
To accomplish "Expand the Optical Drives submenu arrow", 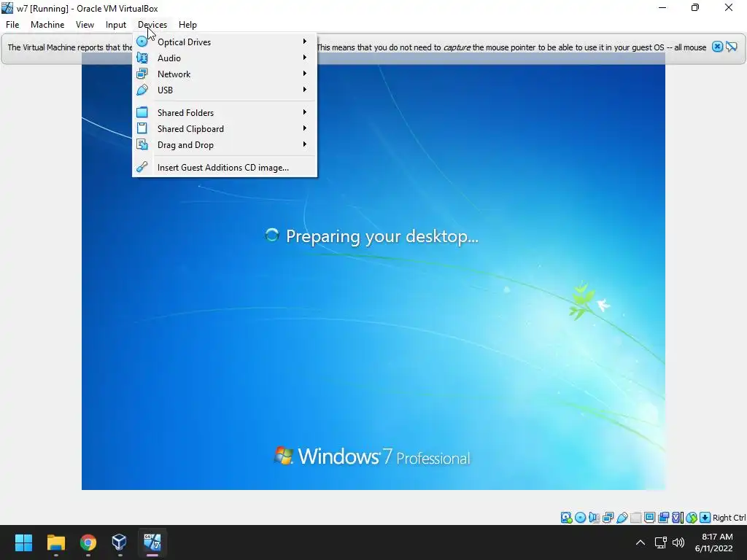I will click(x=304, y=42).
